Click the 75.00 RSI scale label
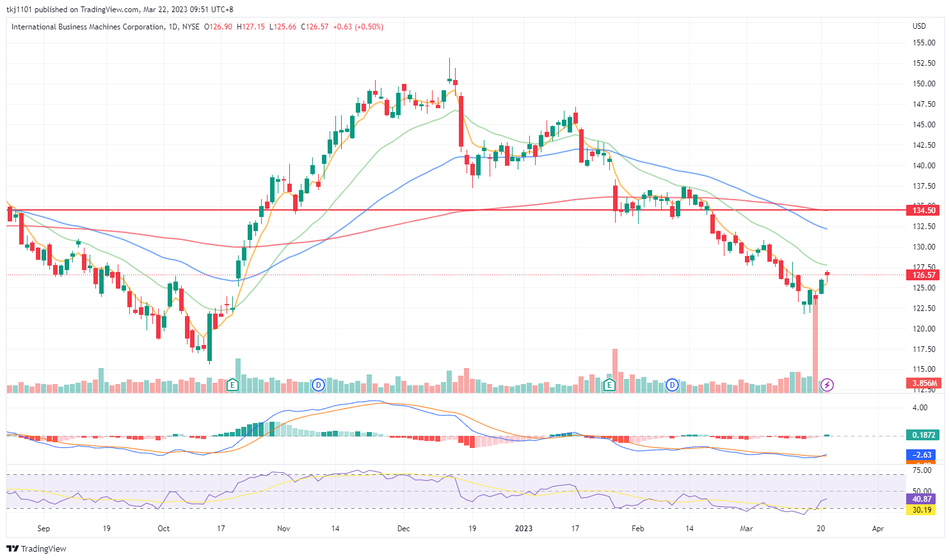The width and height of the screenshot is (951, 560). click(922, 470)
